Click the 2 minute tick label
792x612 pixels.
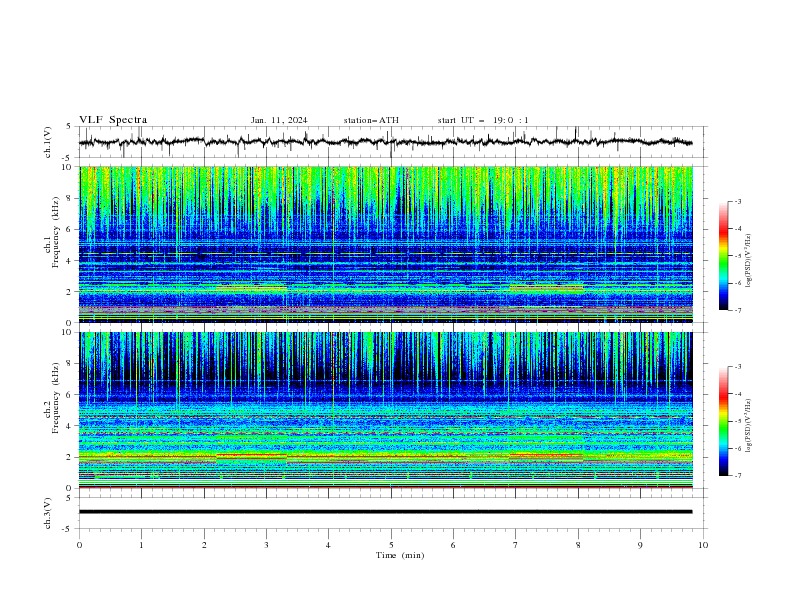204,545
